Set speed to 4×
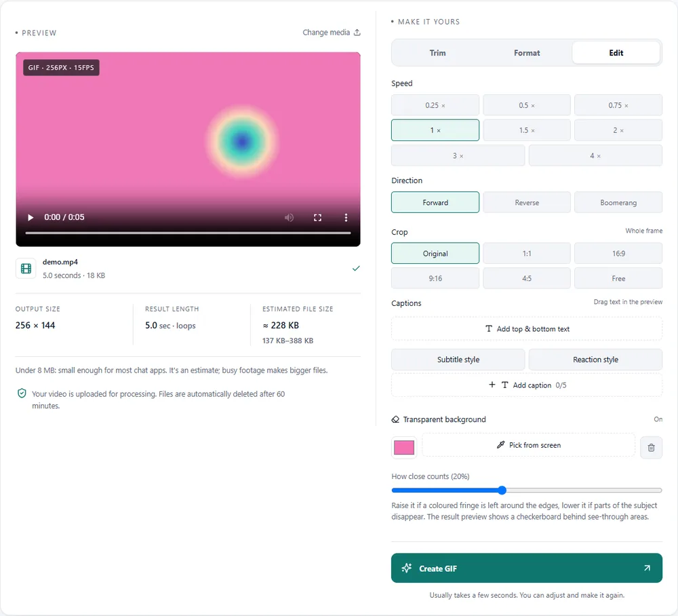Image resolution: width=678 pixels, height=616 pixels. coord(595,156)
